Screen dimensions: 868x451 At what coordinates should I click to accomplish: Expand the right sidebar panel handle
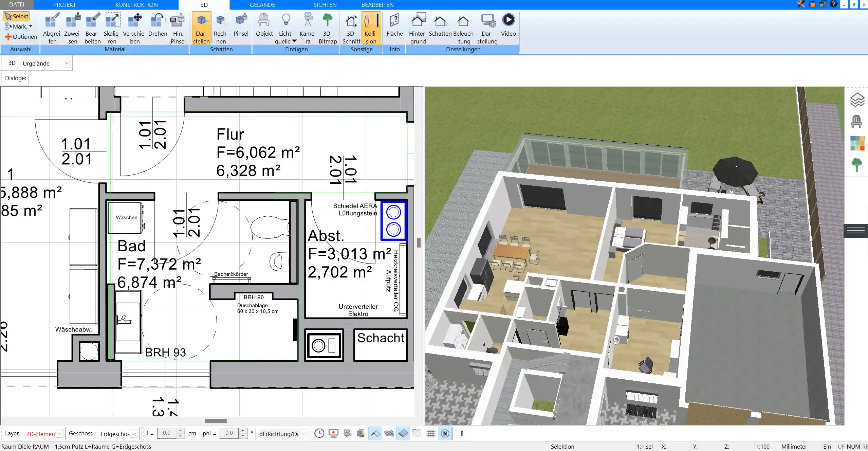856,231
